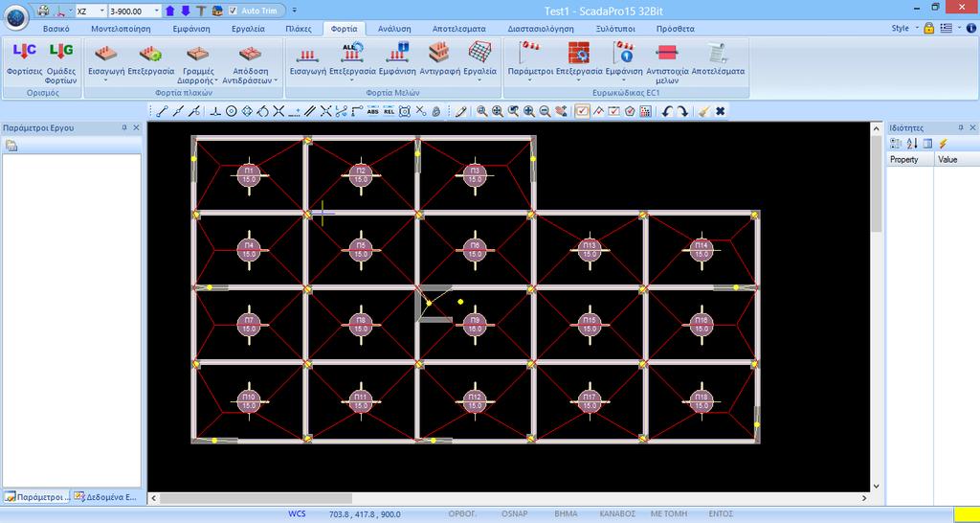Toggle ΒΗΜΑ step mode in status bar
This screenshot has width=980, height=523.
pyautogui.click(x=566, y=513)
